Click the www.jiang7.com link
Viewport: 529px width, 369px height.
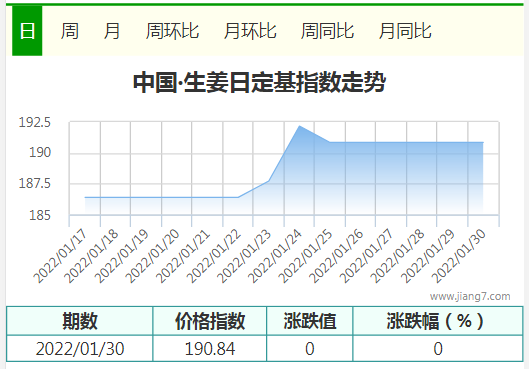(470, 296)
